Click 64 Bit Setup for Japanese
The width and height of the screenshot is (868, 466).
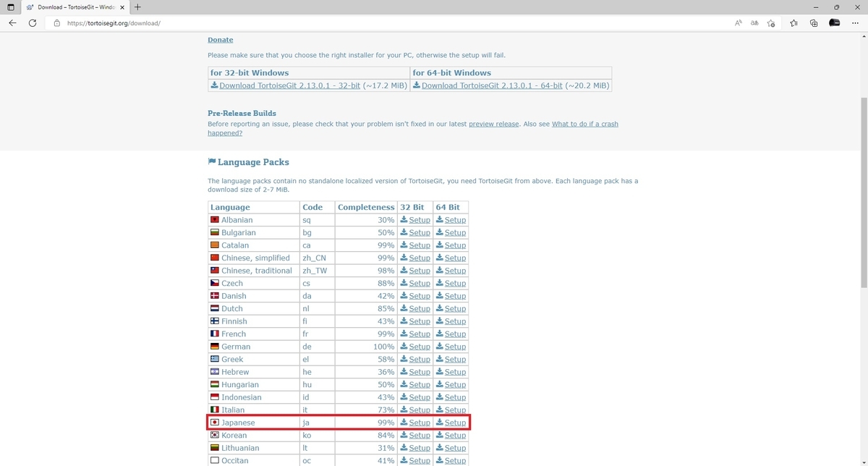(451, 423)
